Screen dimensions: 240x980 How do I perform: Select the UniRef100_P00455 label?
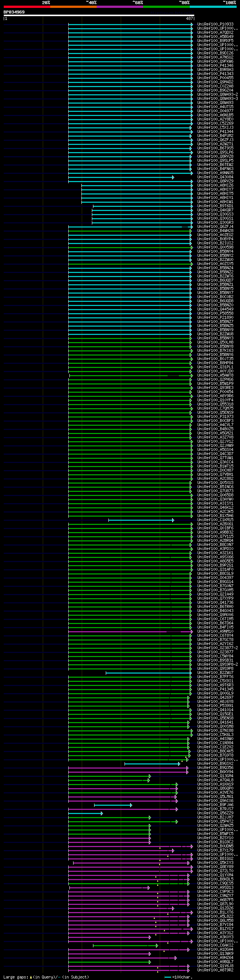pos(215,78)
